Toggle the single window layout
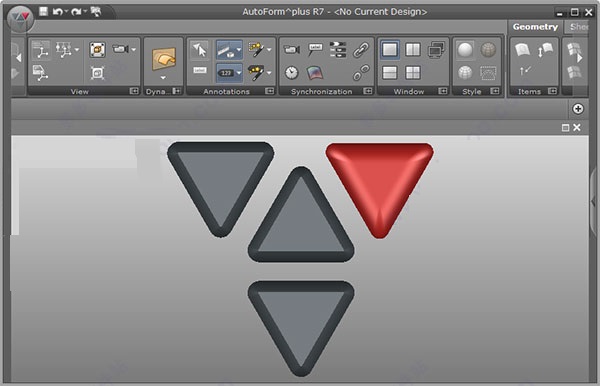 click(x=390, y=50)
